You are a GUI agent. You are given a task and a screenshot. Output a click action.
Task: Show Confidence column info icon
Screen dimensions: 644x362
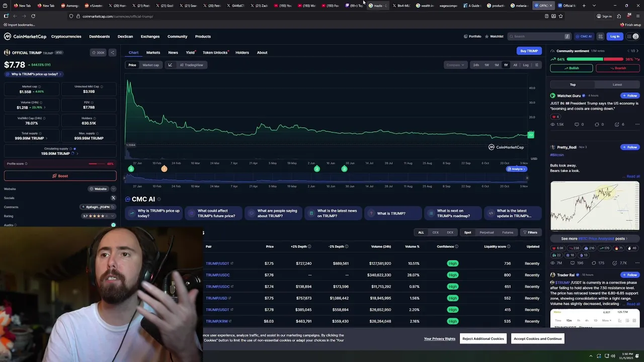point(456,246)
